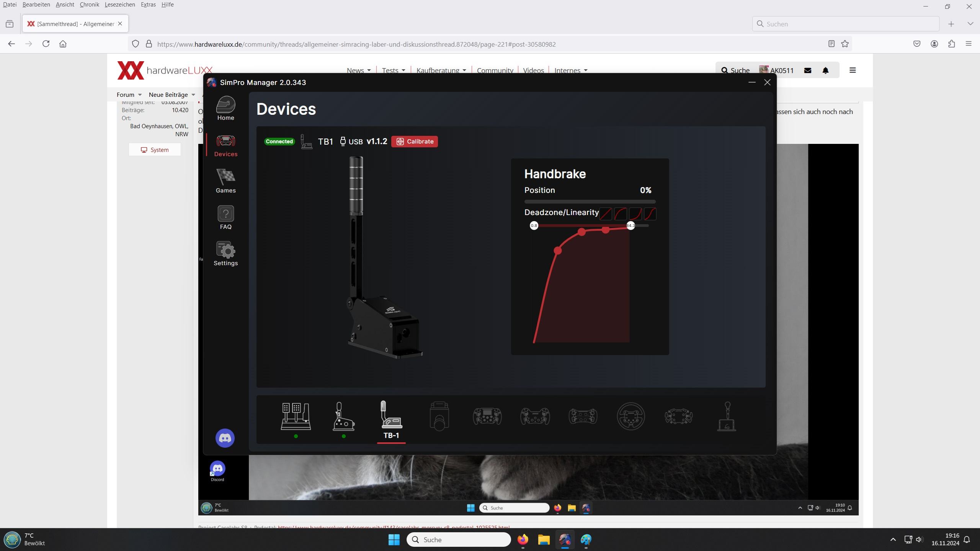
Task: Click the 84.3 upper deadzone slider handle
Action: pos(630,225)
